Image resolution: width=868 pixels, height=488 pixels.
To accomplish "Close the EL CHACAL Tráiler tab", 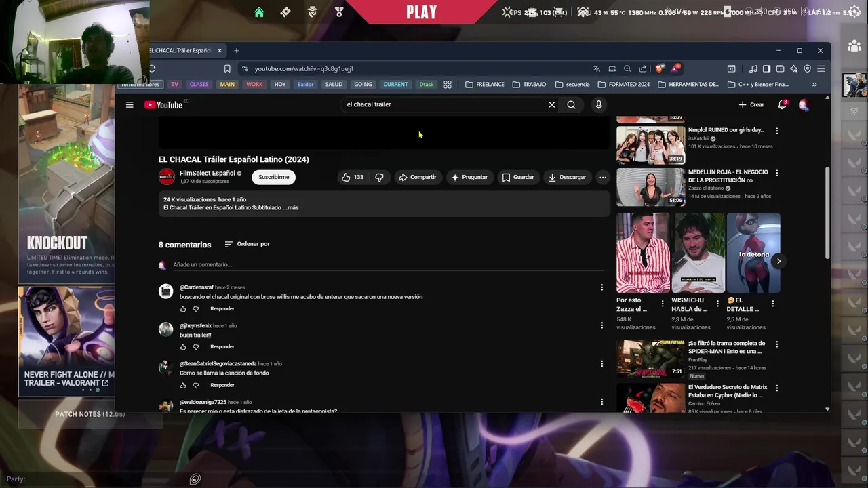I will tap(219, 51).
